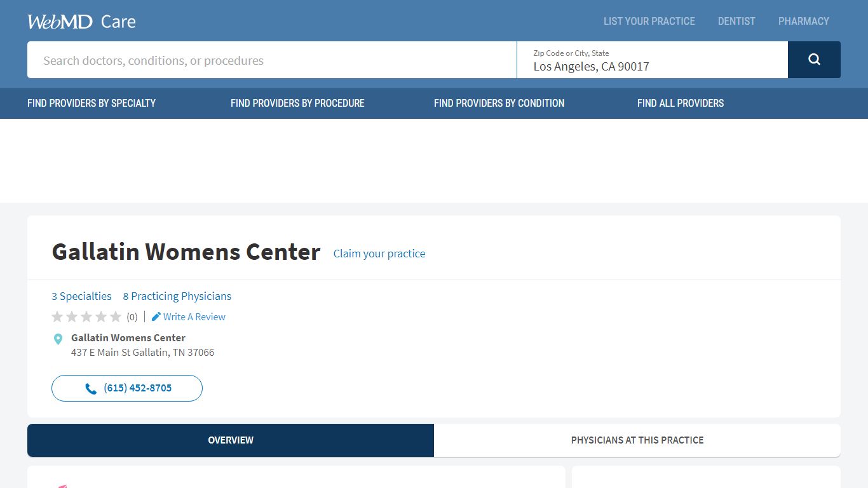Click the Gallatin Womens Center heading

click(x=186, y=252)
